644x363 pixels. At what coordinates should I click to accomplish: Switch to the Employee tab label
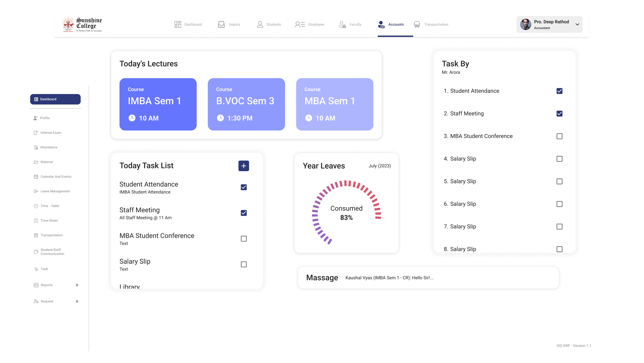(316, 25)
